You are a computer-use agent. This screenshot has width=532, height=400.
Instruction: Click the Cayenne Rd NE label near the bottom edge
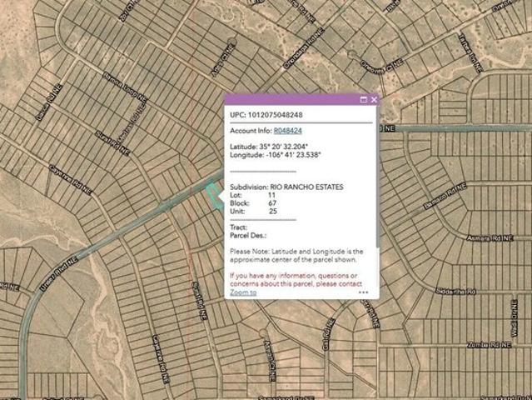(161, 360)
